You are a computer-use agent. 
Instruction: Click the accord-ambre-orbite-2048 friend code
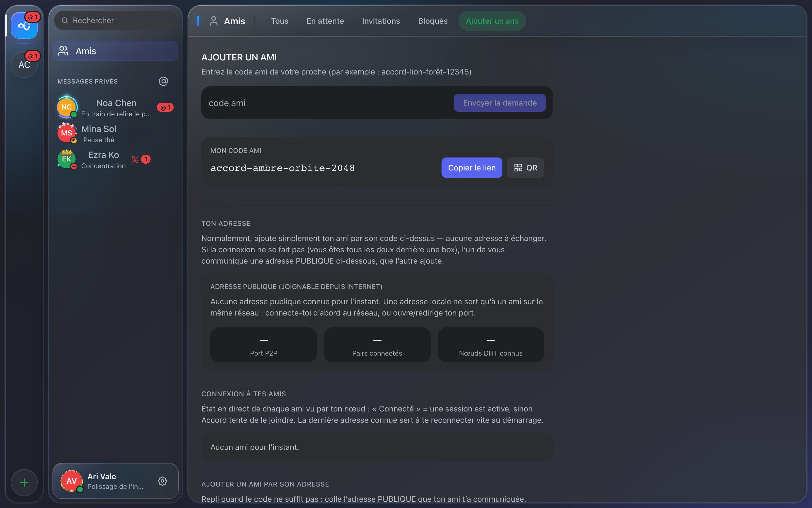point(283,168)
